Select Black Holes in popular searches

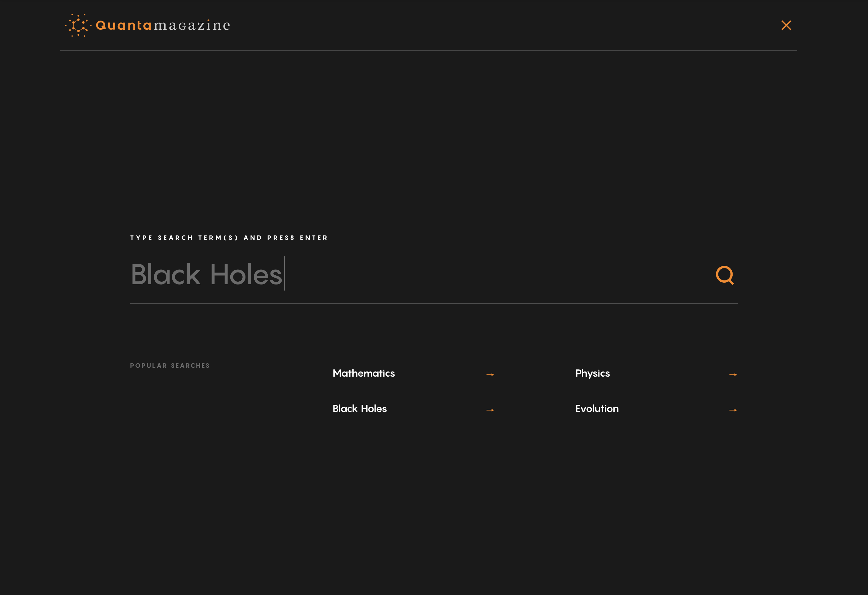[x=359, y=409]
